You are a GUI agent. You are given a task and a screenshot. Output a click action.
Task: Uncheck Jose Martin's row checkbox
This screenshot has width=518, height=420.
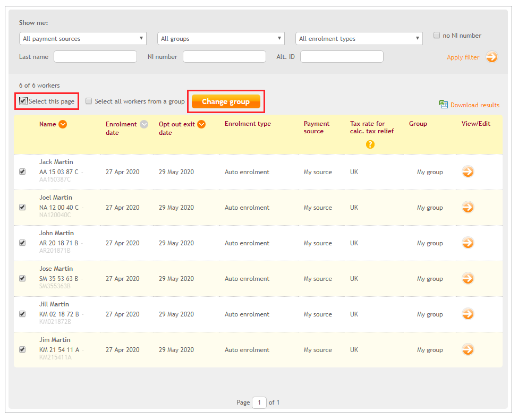[x=22, y=278]
